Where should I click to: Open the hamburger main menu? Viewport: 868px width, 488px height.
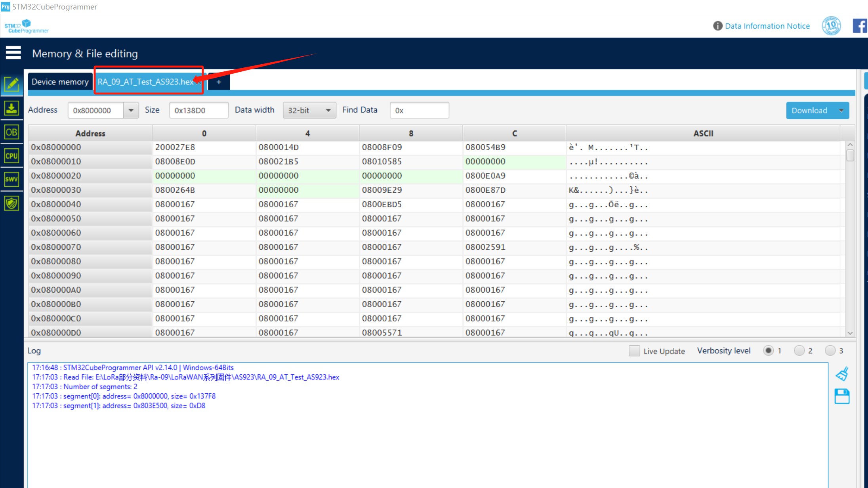[x=13, y=52]
